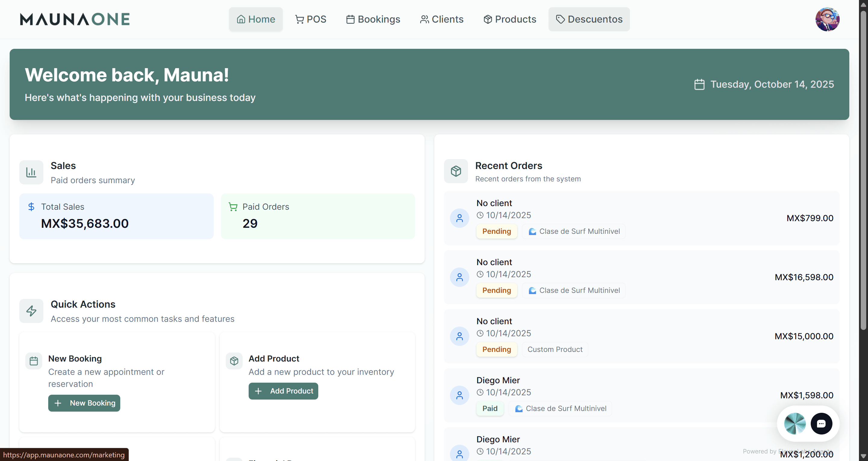
Task: Click the clock icon on MX$799.00 order
Action: pos(480,215)
